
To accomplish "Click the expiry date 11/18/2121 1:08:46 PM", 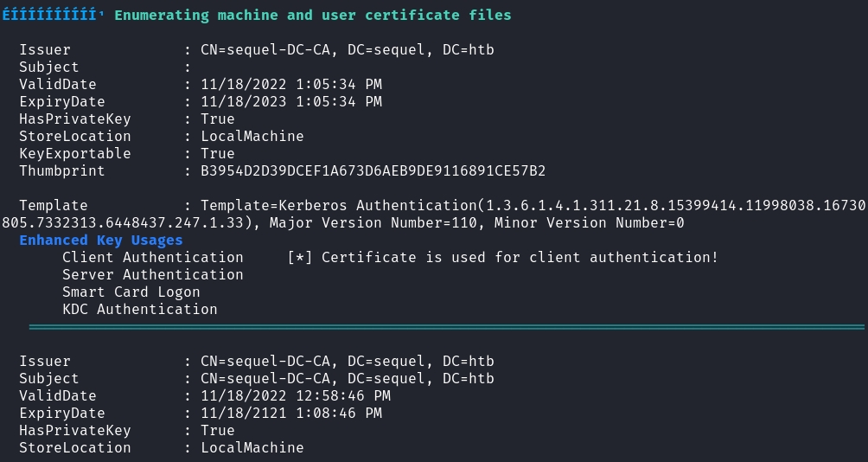I will [x=291, y=413].
